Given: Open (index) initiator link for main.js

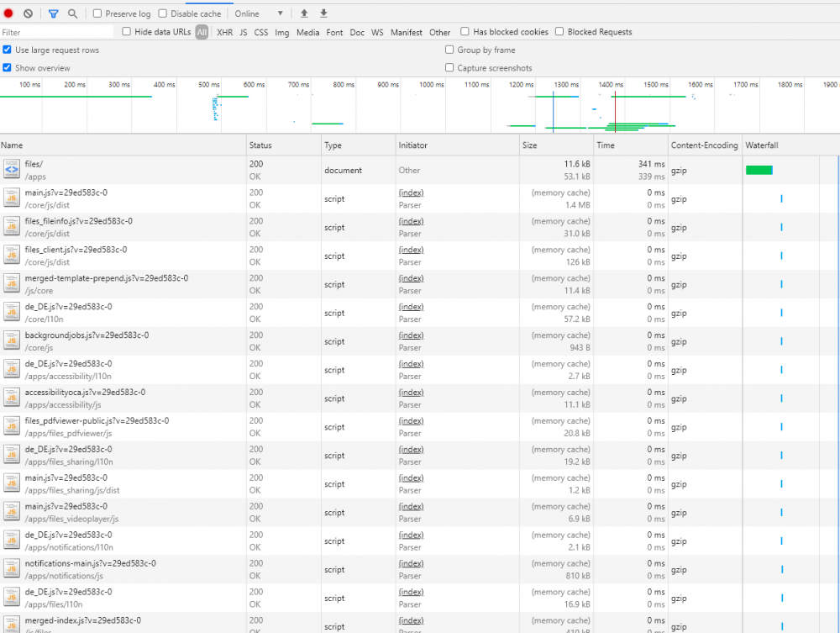Looking at the screenshot, I should tap(411, 193).
